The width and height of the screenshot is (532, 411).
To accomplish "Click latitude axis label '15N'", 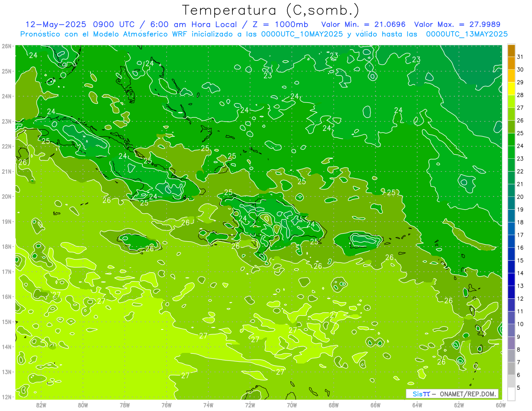I will (x=7, y=322).
